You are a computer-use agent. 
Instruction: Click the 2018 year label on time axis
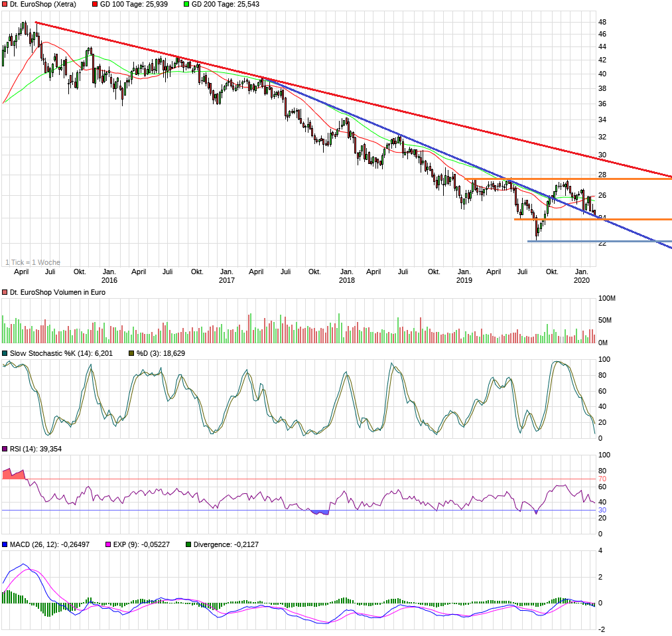click(347, 280)
